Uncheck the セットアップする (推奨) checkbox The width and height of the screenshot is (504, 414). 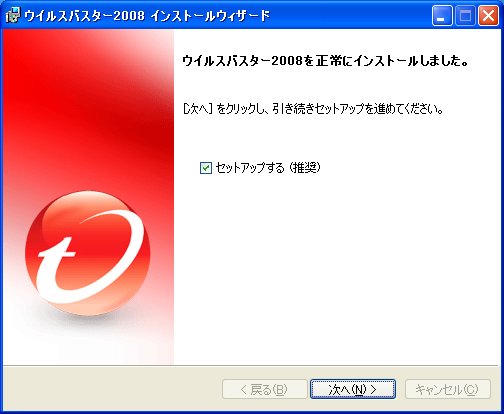(x=206, y=168)
